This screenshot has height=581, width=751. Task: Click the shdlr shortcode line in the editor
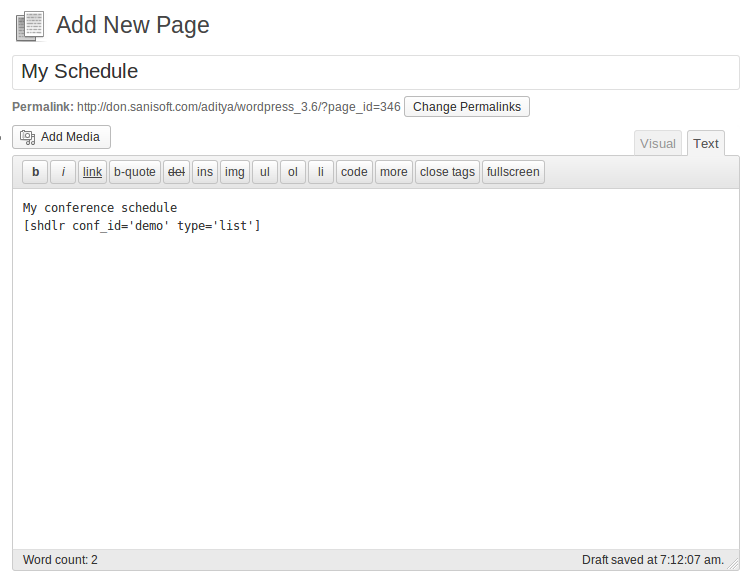(142, 226)
